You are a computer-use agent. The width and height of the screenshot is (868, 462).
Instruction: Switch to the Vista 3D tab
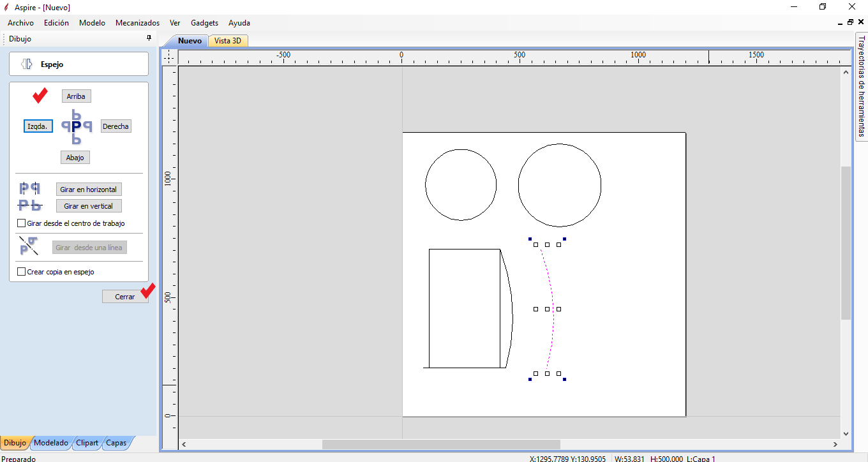point(228,41)
